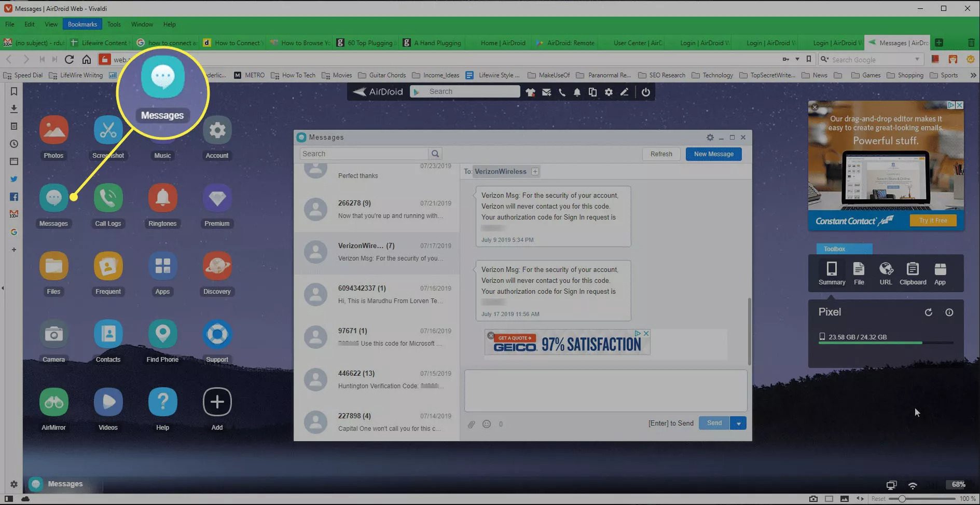Open the Premium diamond icon
Image resolution: width=980 pixels, height=505 pixels.
point(217,198)
